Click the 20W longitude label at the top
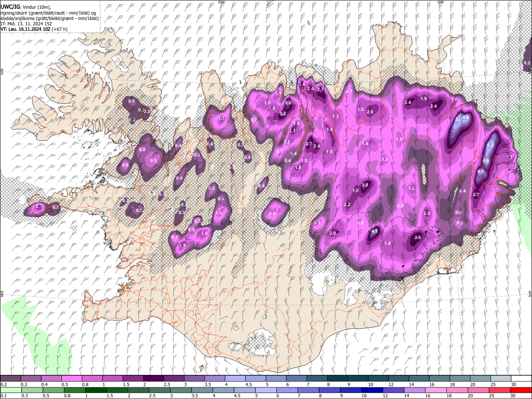 (x=221, y=2)
